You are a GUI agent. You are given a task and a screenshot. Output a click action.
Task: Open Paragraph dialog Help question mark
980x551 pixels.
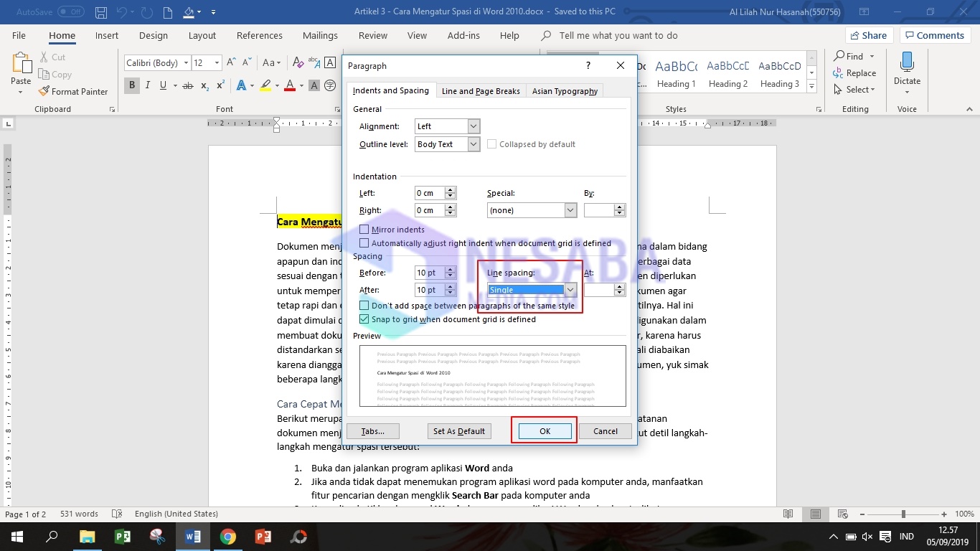[x=588, y=65]
